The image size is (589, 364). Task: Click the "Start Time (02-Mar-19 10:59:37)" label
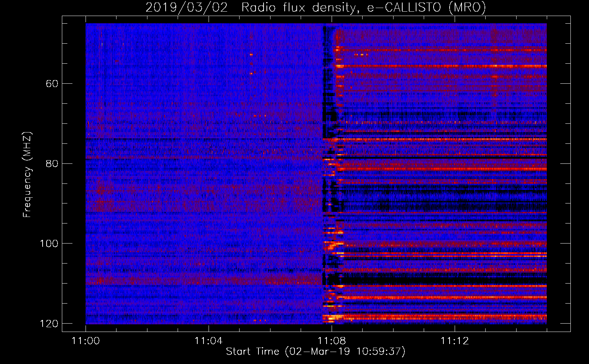click(316, 352)
